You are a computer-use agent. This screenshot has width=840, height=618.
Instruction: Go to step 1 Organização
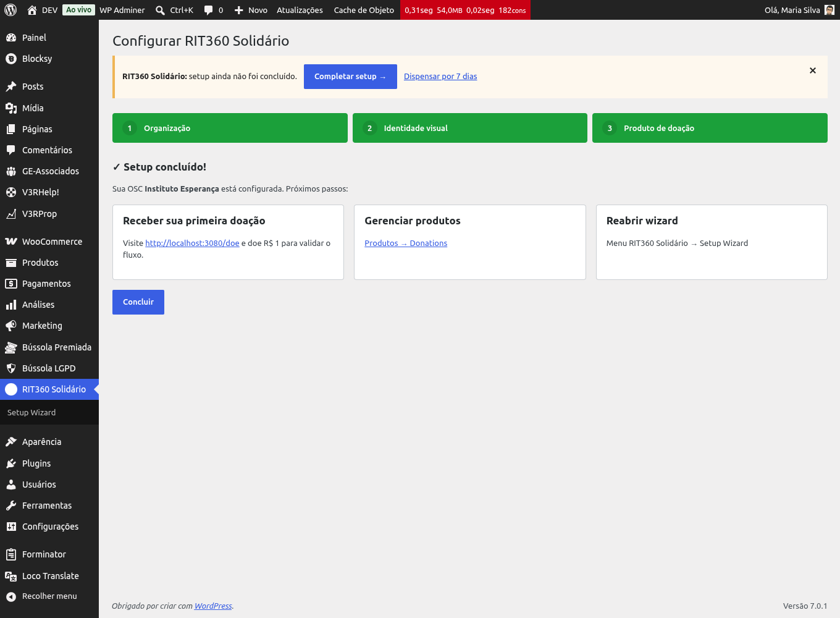point(230,128)
